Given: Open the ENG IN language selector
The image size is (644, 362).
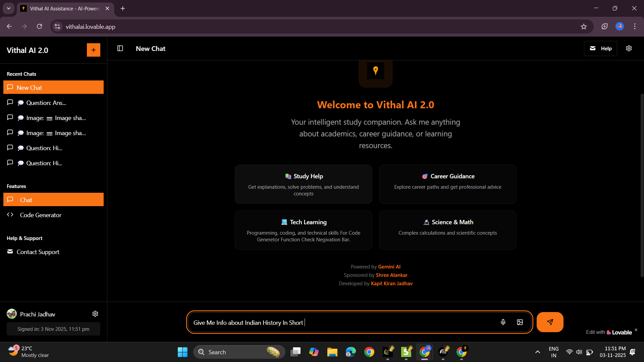Looking at the screenshot, I should click(x=553, y=352).
